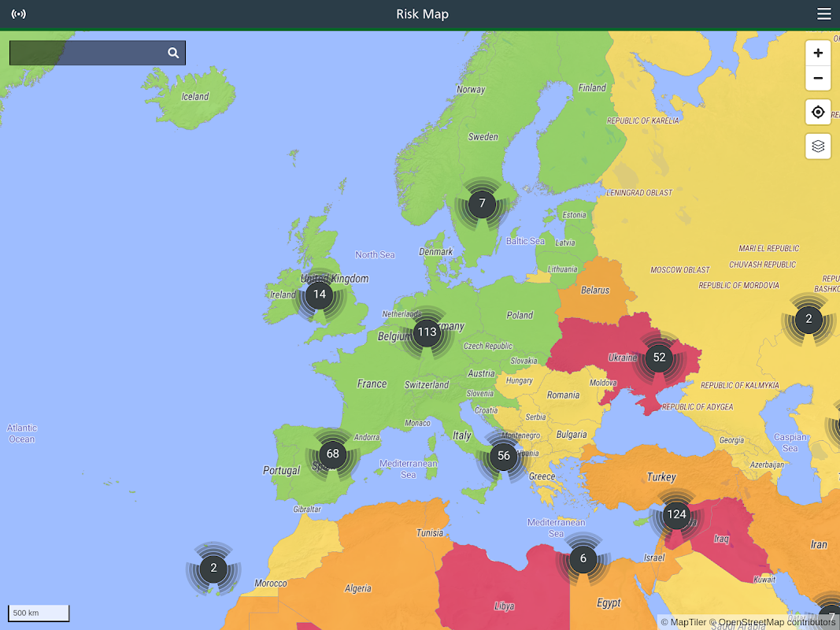Image resolution: width=840 pixels, height=630 pixels.
Task: Click the Risk Map title
Action: click(422, 14)
